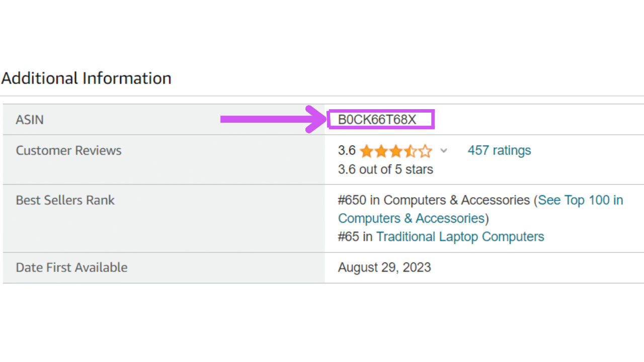This screenshot has height=362, width=644.
Task: Click the first filled orange star
Action: tap(366, 151)
